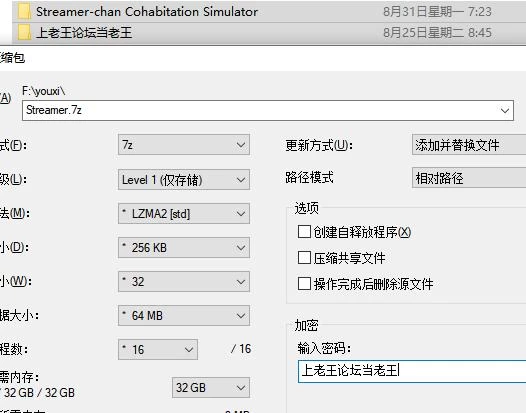The width and height of the screenshot is (526, 413).
Task: Open CPU threads dropdown showing 16
Action: [x=158, y=350]
